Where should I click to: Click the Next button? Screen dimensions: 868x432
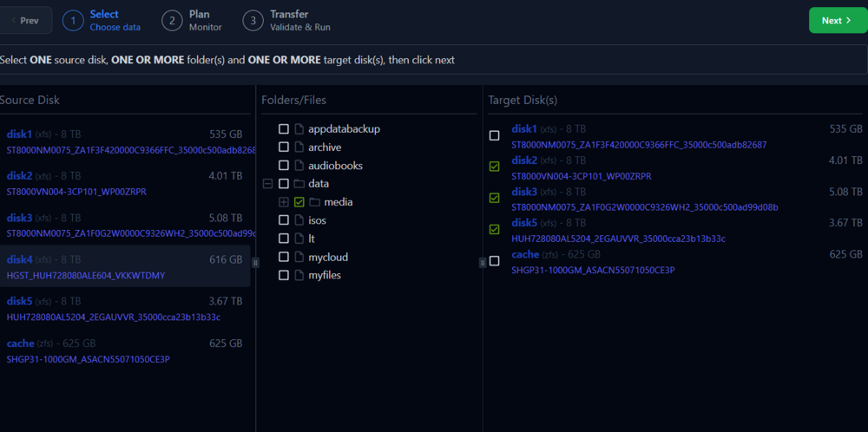[x=838, y=21]
